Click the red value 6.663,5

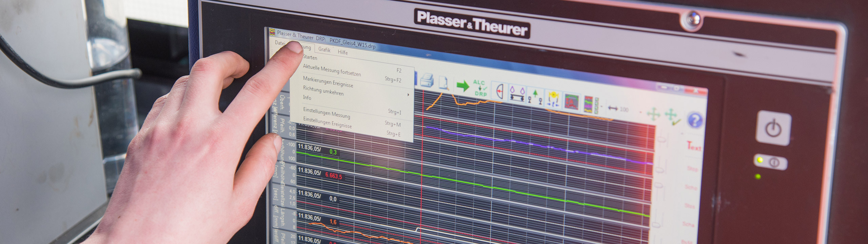click(x=334, y=176)
